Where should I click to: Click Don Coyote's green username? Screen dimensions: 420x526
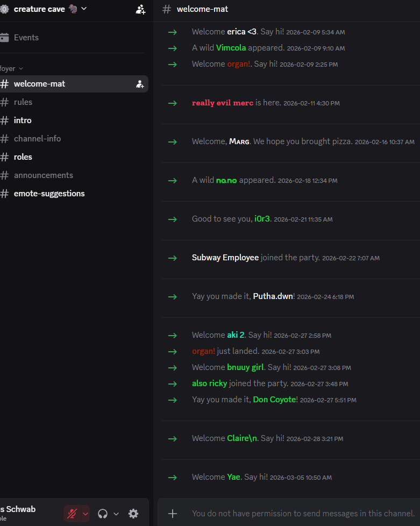(x=274, y=400)
